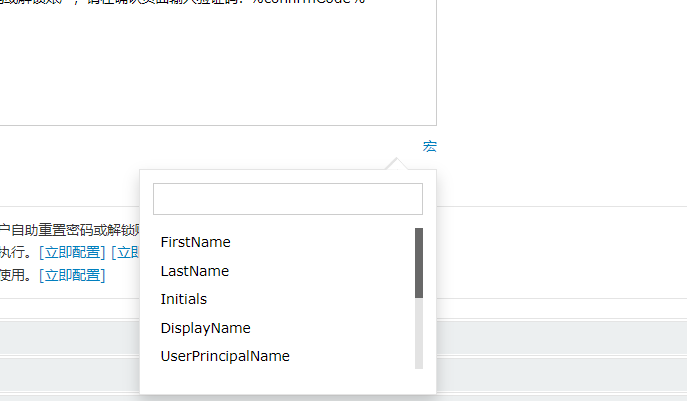Click the macro search input field

tap(288, 199)
